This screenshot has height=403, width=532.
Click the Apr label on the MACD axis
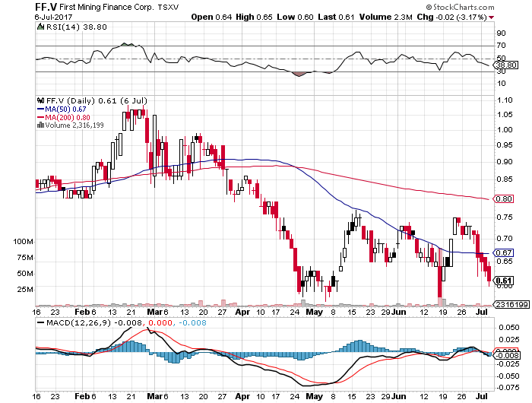tap(242, 396)
